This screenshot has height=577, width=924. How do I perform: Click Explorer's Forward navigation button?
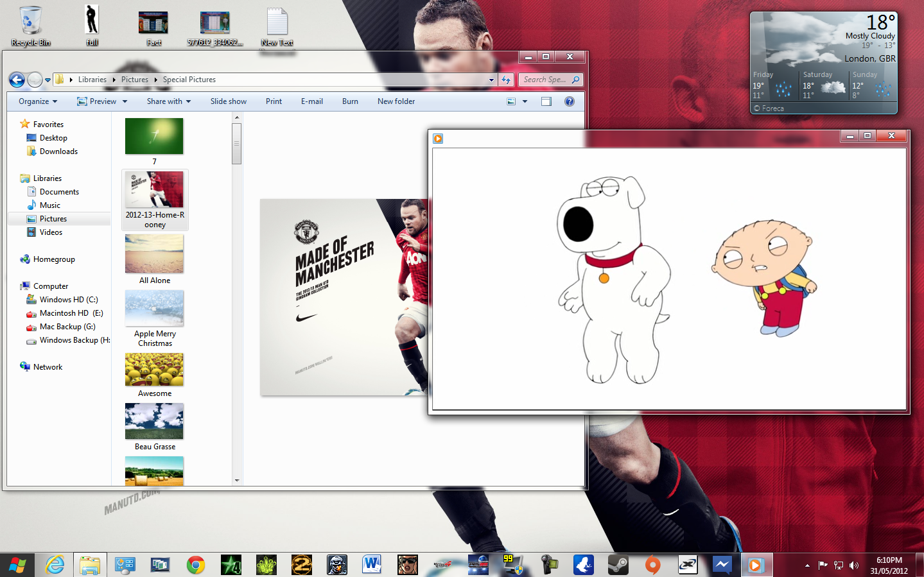click(x=35, y=80)
